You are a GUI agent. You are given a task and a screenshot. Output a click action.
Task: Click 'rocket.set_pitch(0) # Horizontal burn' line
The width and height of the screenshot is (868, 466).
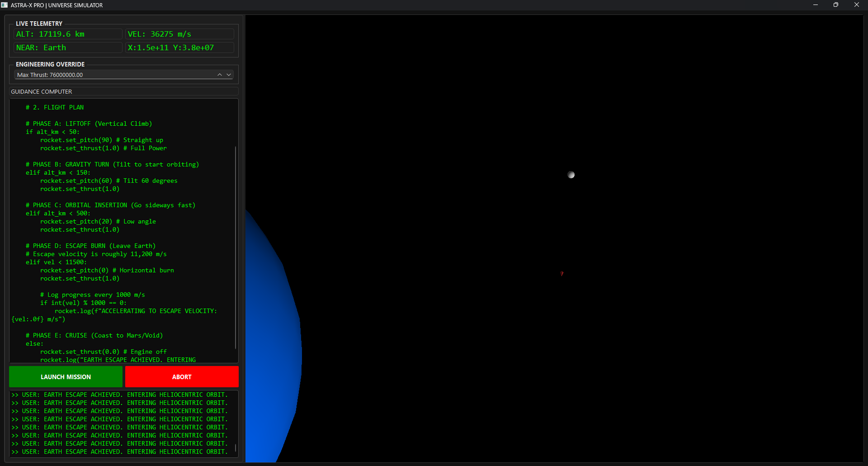(107, 270)
